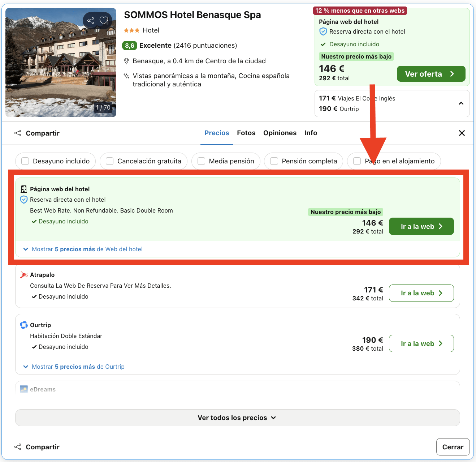Viewport: 476px width, 462px height.
Task: Click building icon beside Página web del hotel
Action: [24, 189]
